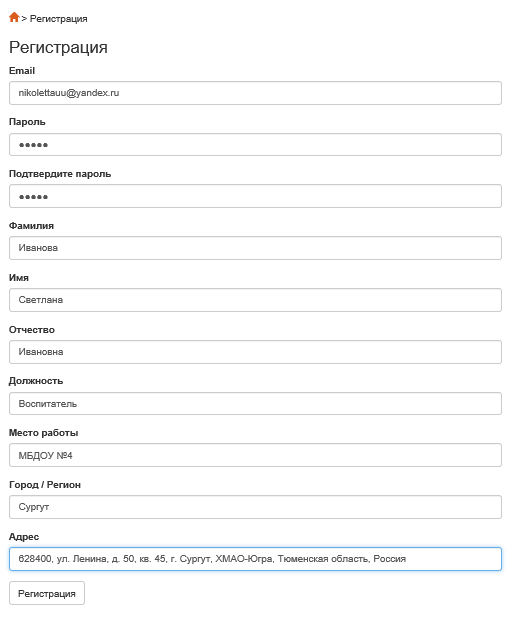Select the Место работы field

[255, 455]
